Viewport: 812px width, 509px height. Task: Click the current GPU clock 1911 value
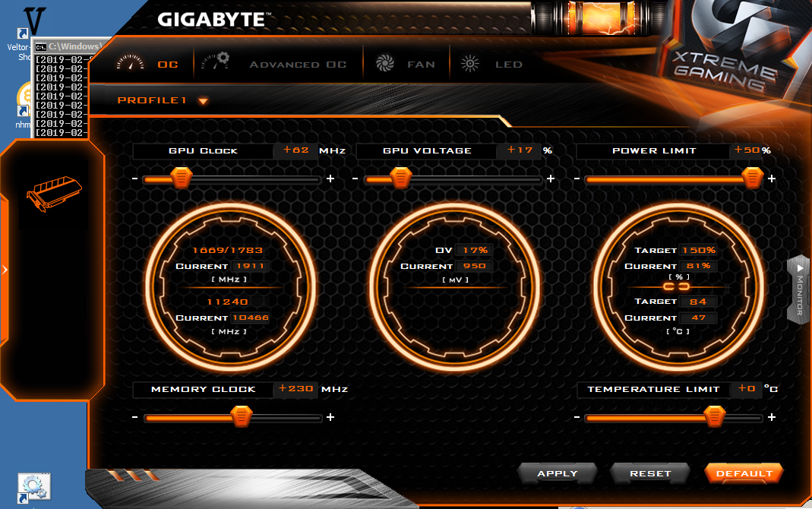point(250,266)
